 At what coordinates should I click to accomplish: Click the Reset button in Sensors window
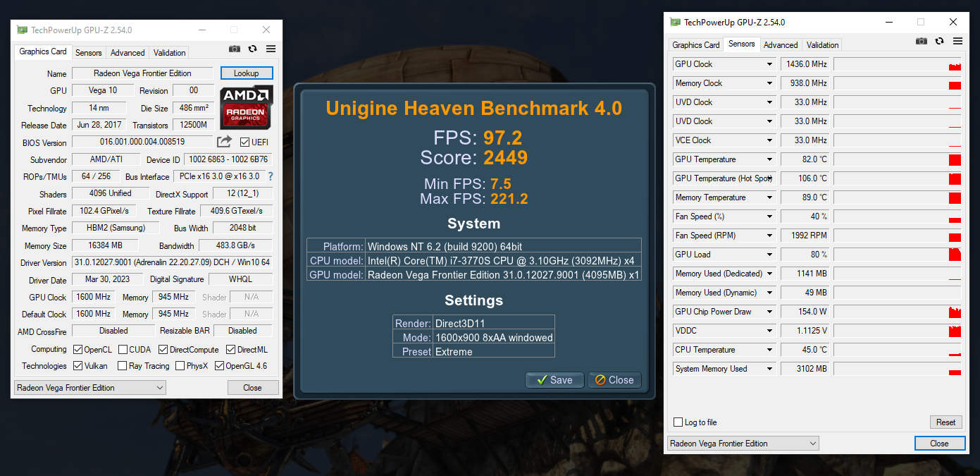[x=945, y=422]
